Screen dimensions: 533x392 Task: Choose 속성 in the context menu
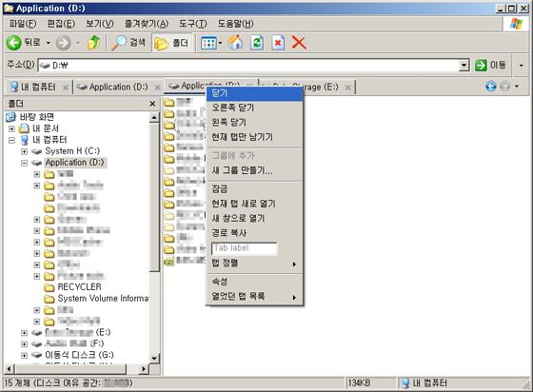254,282
